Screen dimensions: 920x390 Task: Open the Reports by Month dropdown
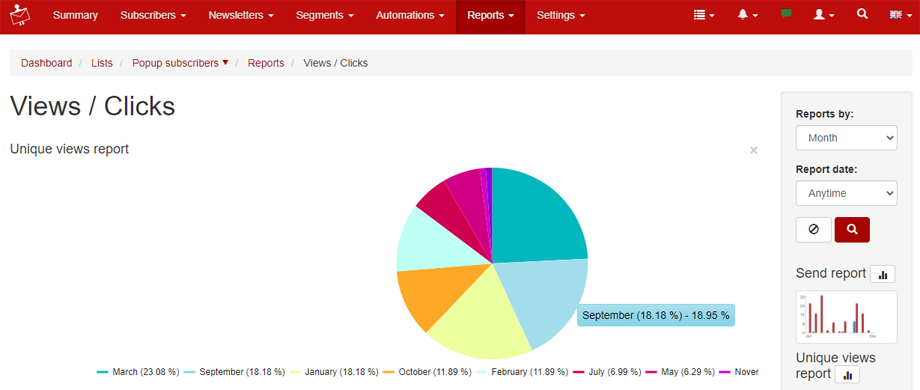[x=846, y=138]
